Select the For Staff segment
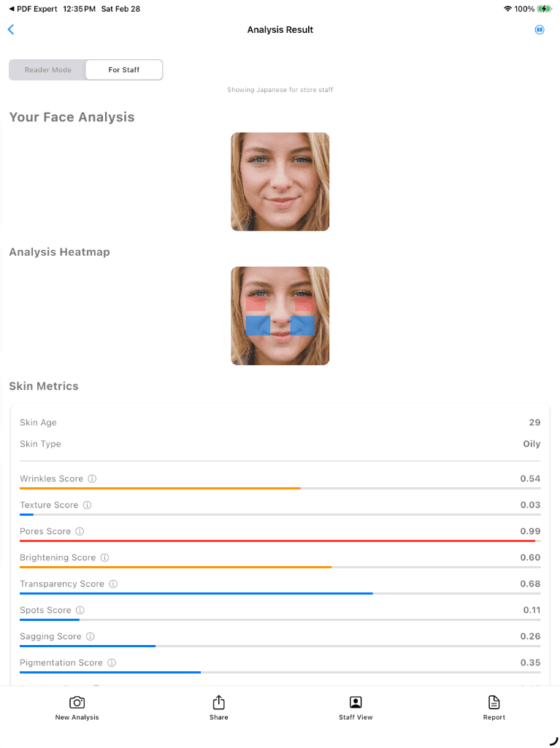 tap(124, 70)
